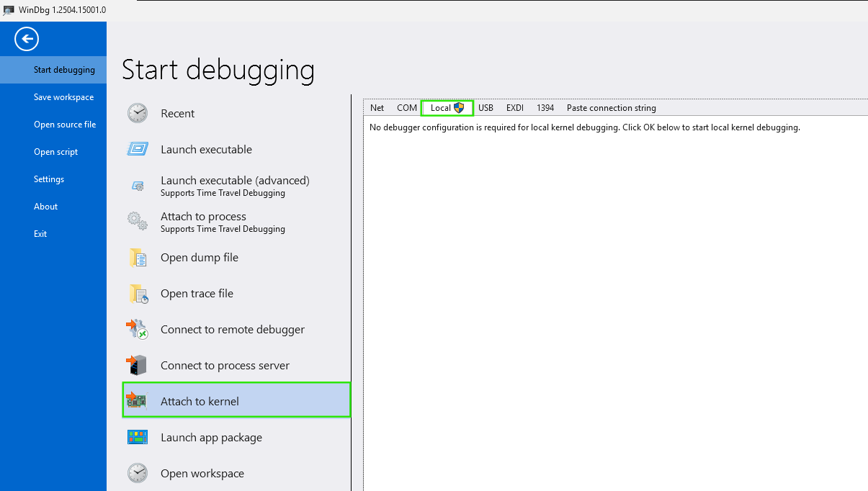Click the Connect to remote debugger icon

[137, 329]
